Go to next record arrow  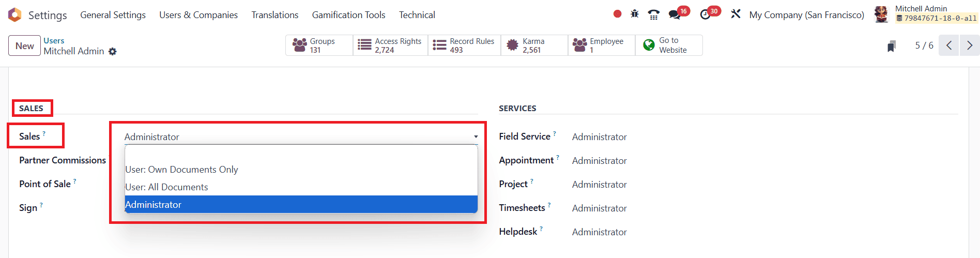pyautogui.click(x=970, y=45)
